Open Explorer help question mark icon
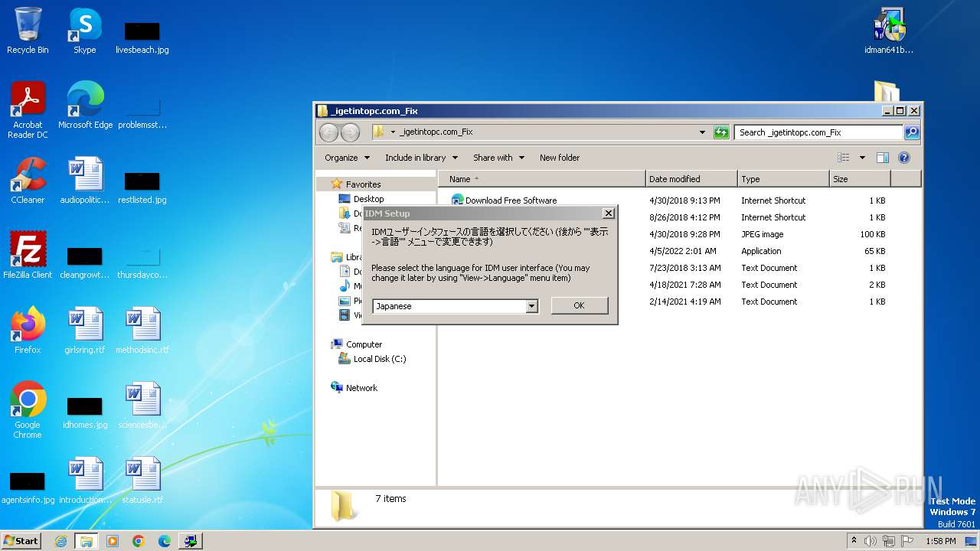This screenshot has width=980, height=551. click(x=904, y=158)
